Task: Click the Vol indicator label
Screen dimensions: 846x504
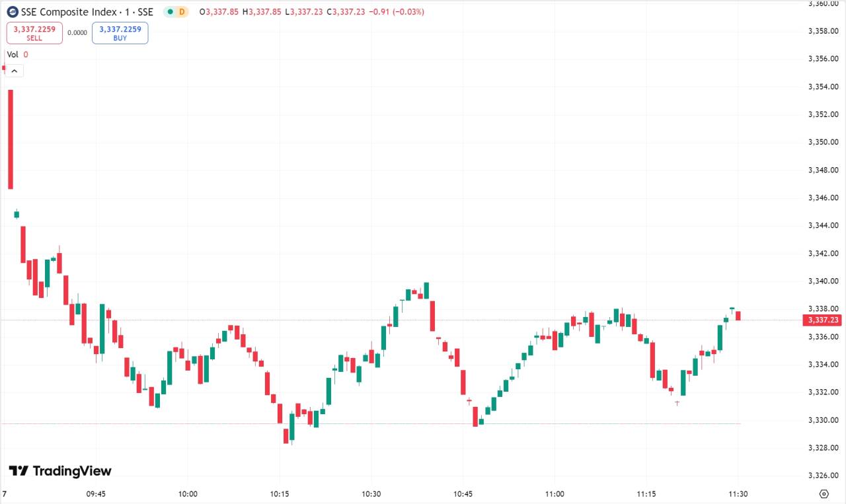Action: [x=13, y=55]
